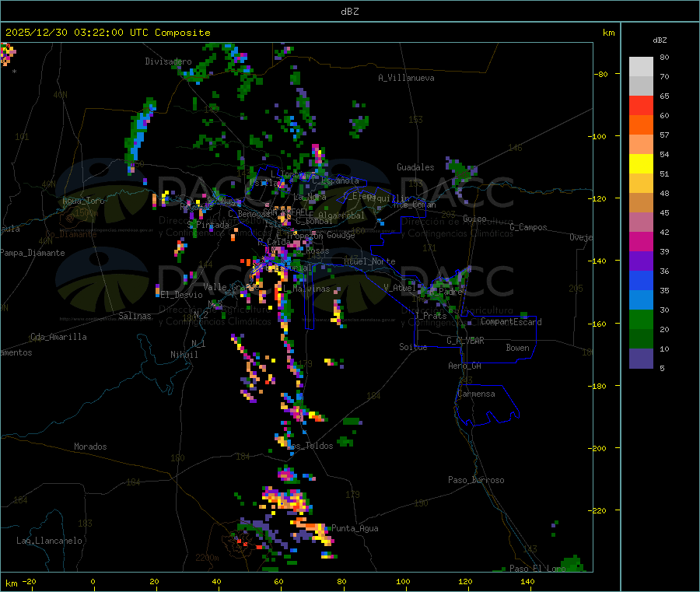
Task: Click the 'Paso_El_Loro' label at the bottom
Action: 538,569
